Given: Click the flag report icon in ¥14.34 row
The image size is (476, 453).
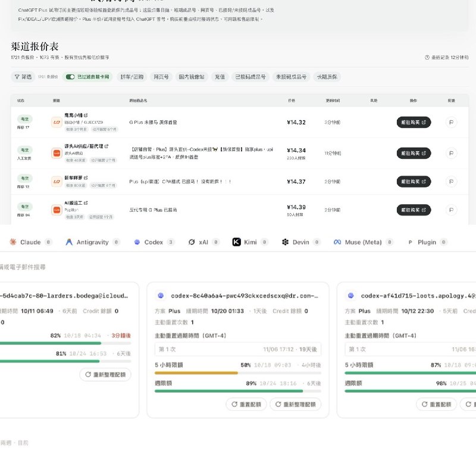Looking at the screenshot, I should tap(451, 154).
